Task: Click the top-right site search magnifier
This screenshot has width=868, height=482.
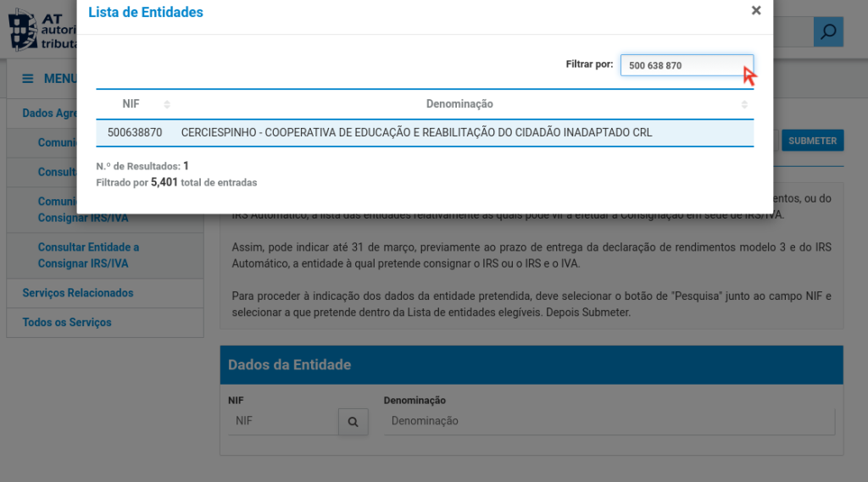Action: click(x=828, y=32)
